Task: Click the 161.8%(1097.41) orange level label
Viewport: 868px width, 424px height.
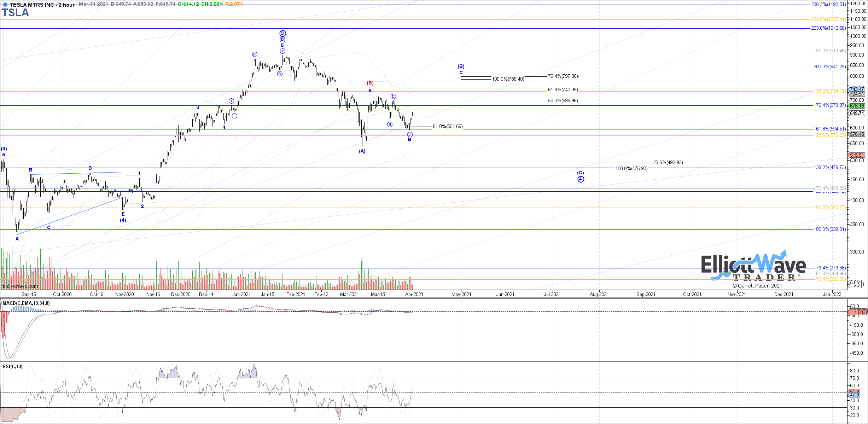Action: click(828, 19)
